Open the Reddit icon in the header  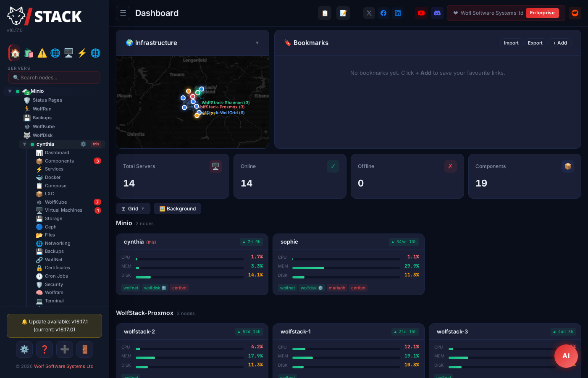click(x=575, y=13)
